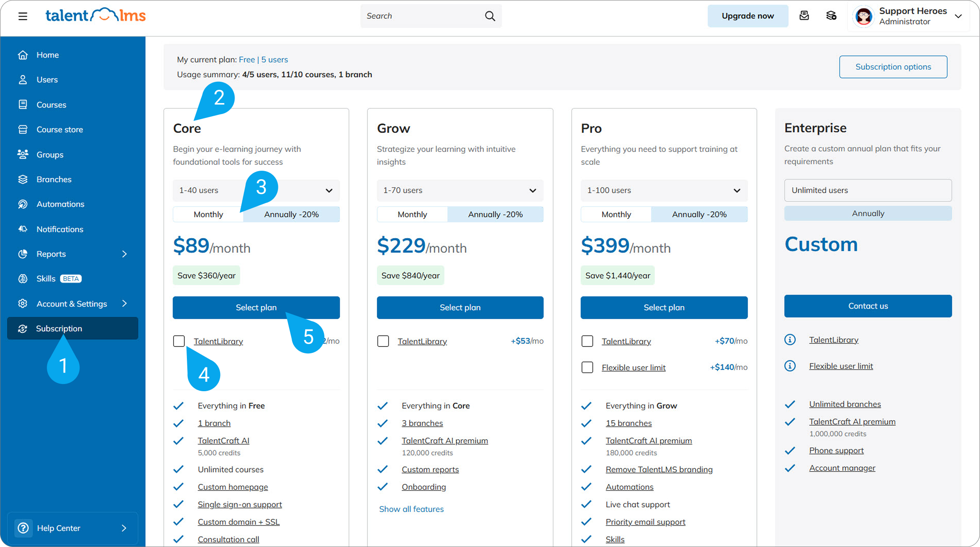Click the Unlimited users field in Enterprise

(868, 190)
